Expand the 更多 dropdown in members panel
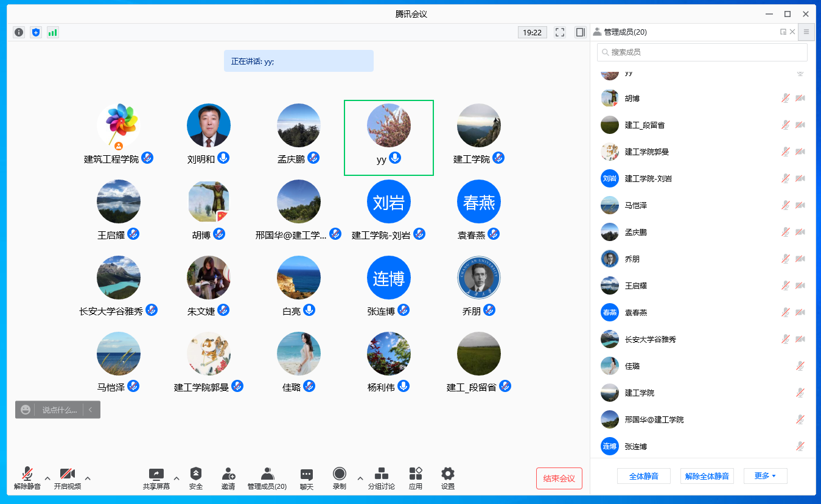Screen dimensions: 821x504 pyautogui.click(x=765, y=476)
